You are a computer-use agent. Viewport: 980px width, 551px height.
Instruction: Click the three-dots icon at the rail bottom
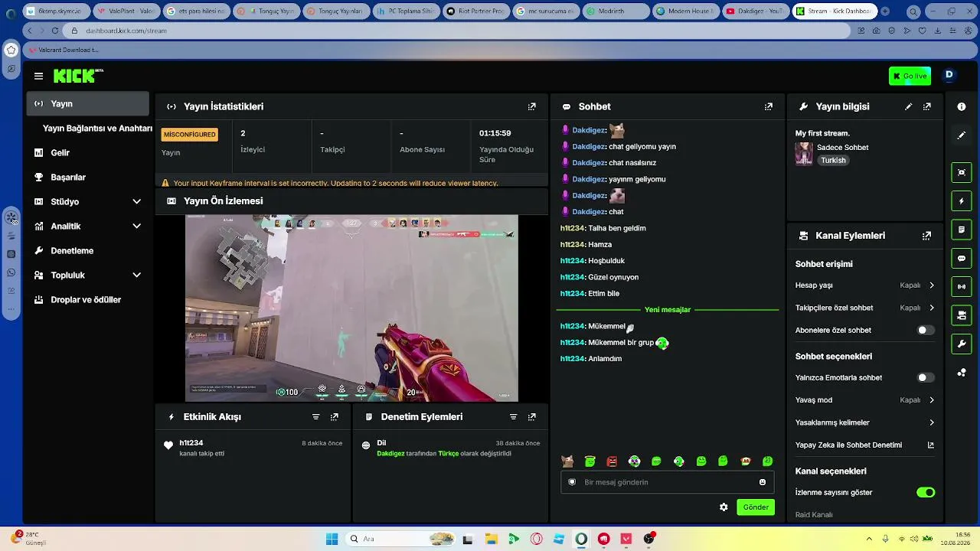click(x=962, y=373)
